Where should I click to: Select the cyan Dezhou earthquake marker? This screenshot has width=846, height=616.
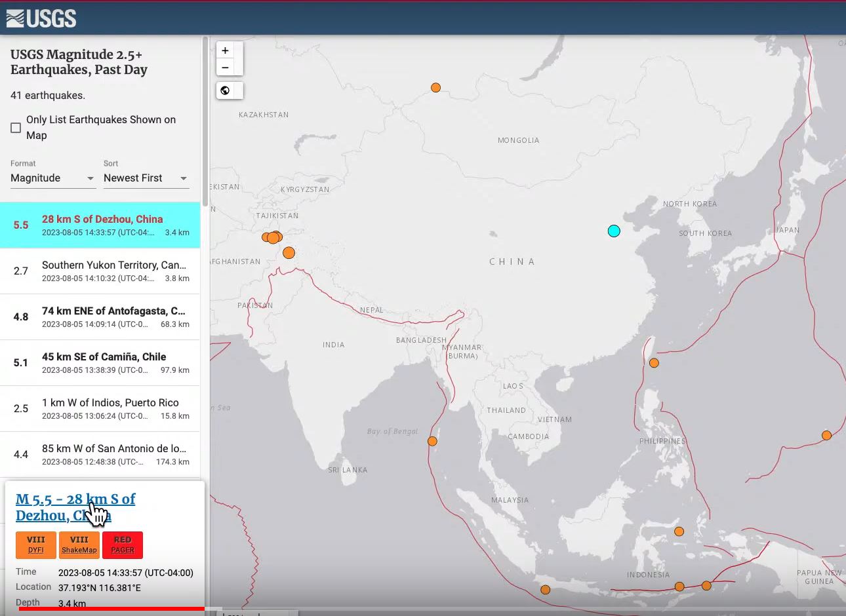(614, 231)
